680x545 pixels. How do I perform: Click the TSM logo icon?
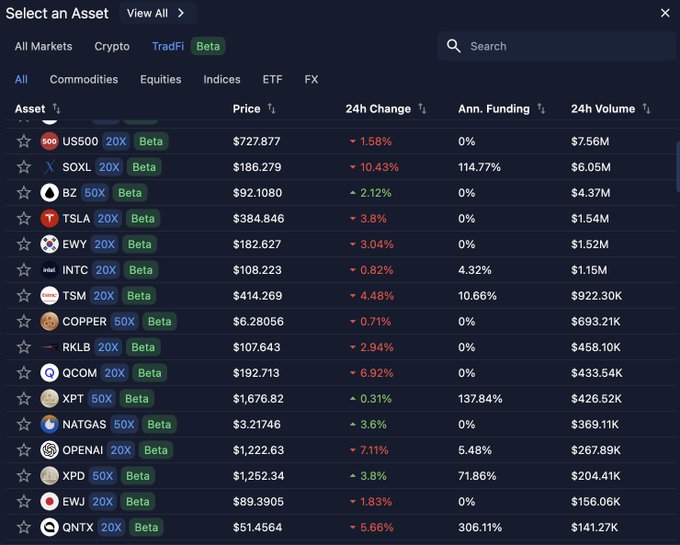pyautogui.click(x=49, y=296)
